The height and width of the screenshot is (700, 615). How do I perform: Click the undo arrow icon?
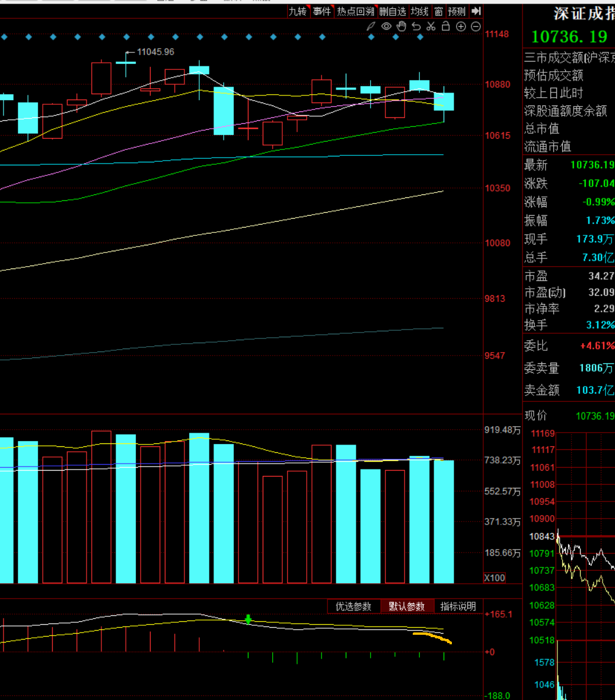click(416, 27)
